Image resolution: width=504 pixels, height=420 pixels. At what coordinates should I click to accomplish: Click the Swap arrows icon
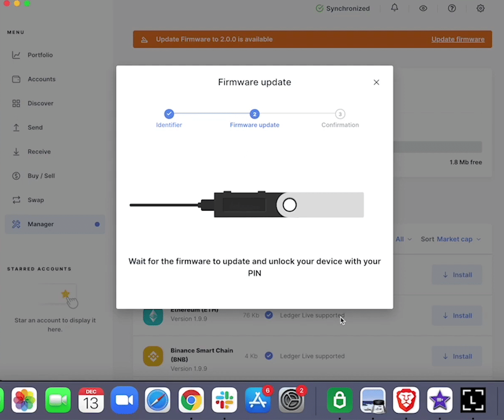[16, 200]
